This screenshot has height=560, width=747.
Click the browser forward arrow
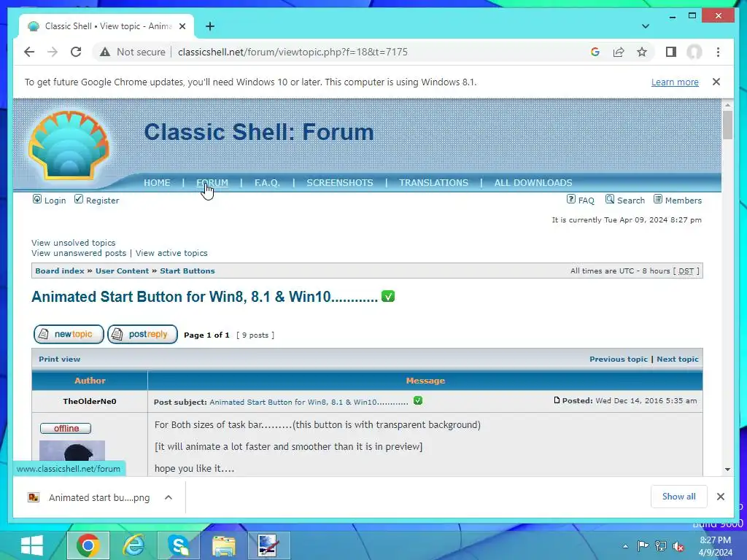[53, 52]
